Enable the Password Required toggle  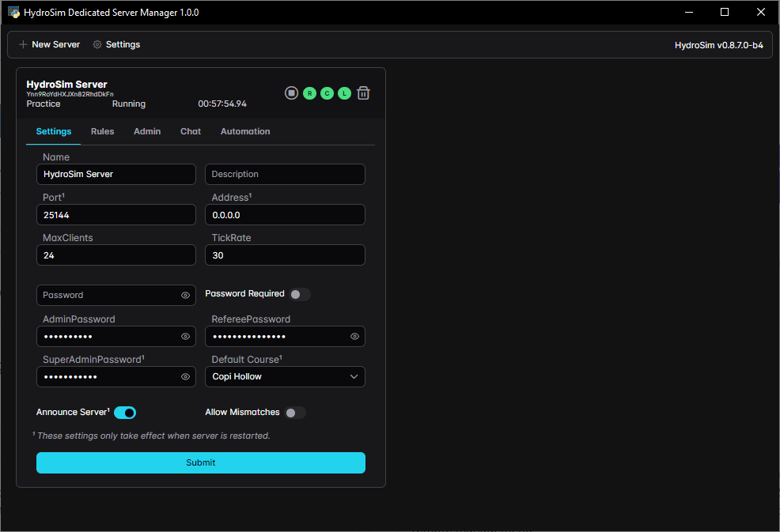pos(300,294)
